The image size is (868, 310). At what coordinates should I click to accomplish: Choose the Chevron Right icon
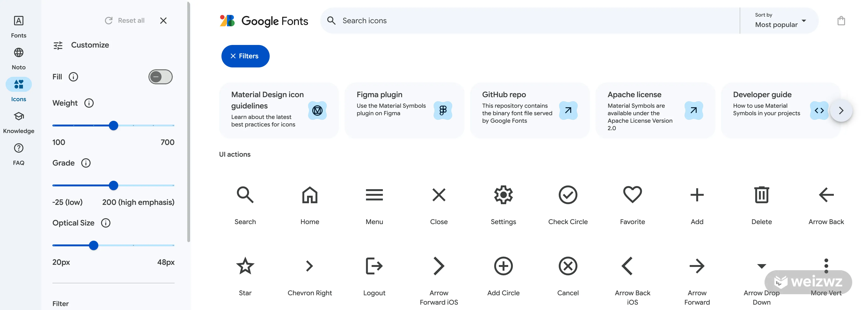tap(310, 266)
